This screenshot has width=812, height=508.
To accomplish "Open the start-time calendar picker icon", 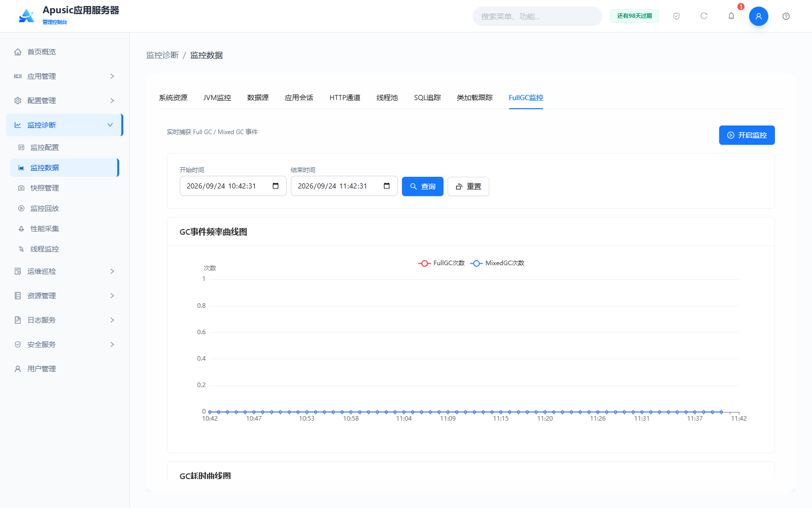I will click(x=276, y=186).
